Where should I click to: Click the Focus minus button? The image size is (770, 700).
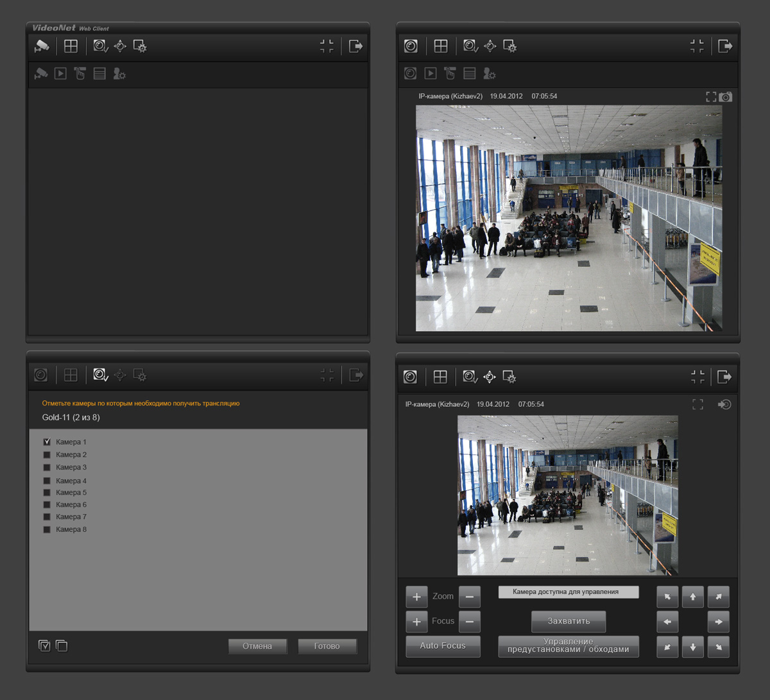(470, 622)
